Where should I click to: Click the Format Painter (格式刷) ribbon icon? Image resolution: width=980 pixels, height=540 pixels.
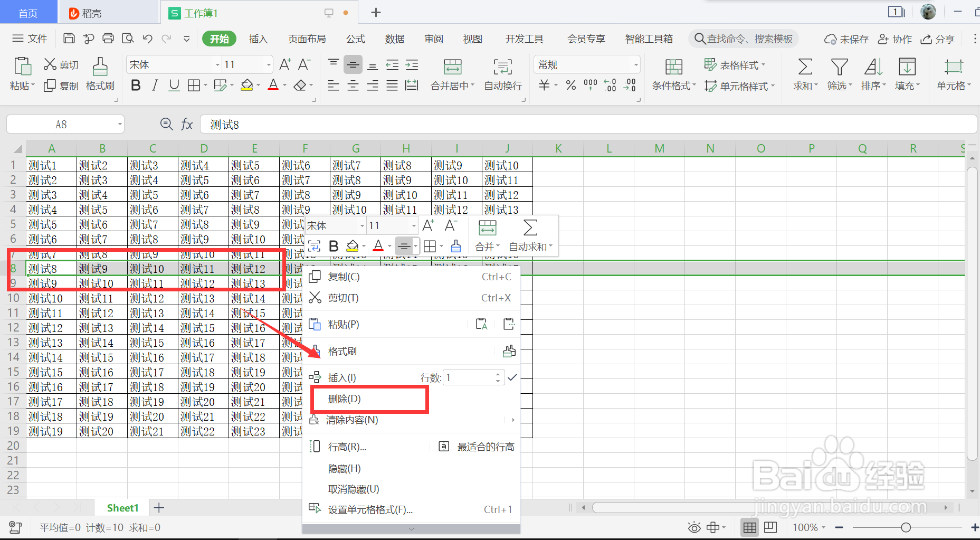(x=100, y=67)
